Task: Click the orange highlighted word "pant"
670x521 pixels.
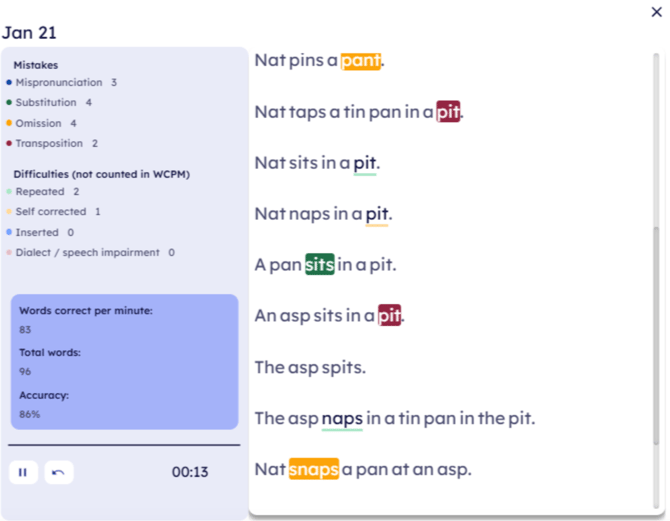Action: click(361, 60)
